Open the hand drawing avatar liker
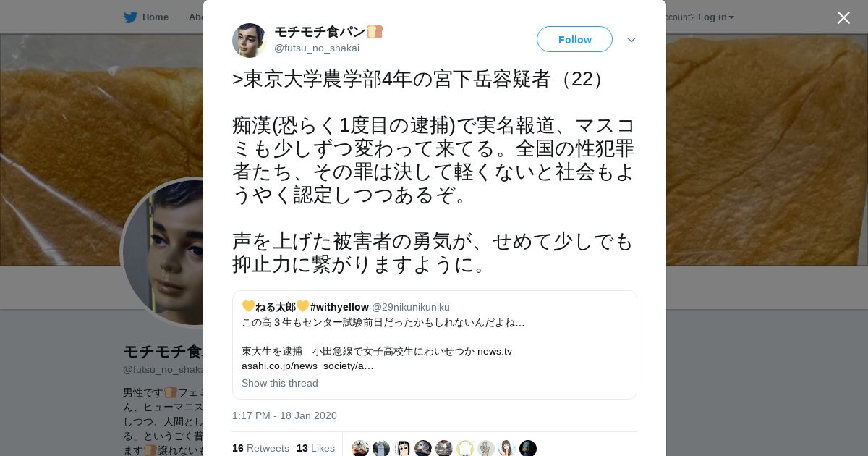Viewport: 868px width, 456px height. click(486, 448)
